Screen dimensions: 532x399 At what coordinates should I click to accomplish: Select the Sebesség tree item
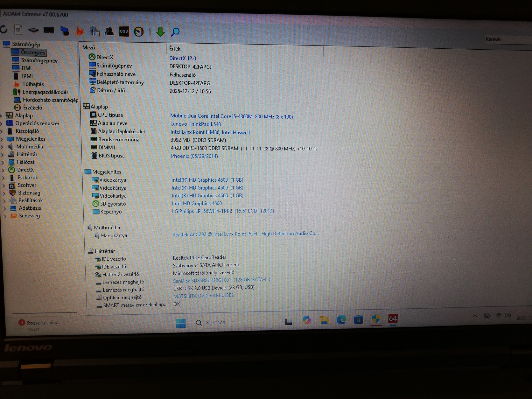pos(25,216)
